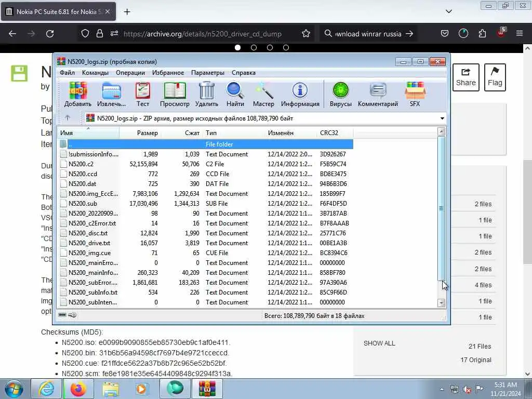
Task: Click the browser page scrollbar thumb
Action: coord(527,212)
